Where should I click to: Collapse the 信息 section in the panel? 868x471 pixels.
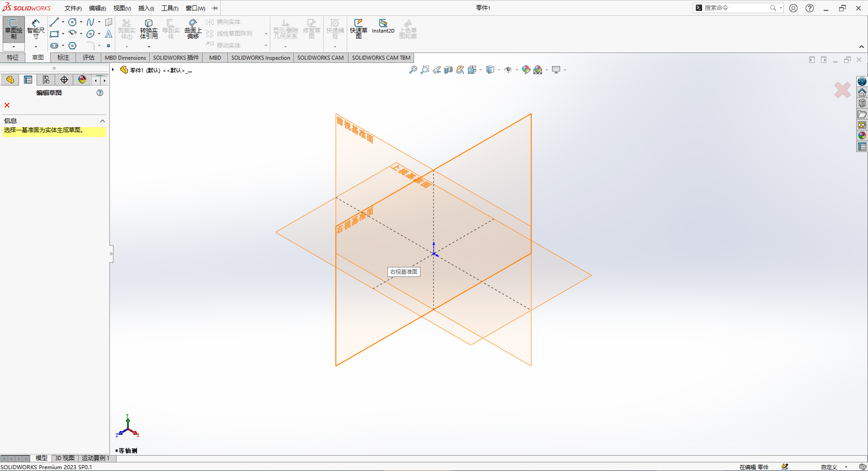tap(102, 120)
